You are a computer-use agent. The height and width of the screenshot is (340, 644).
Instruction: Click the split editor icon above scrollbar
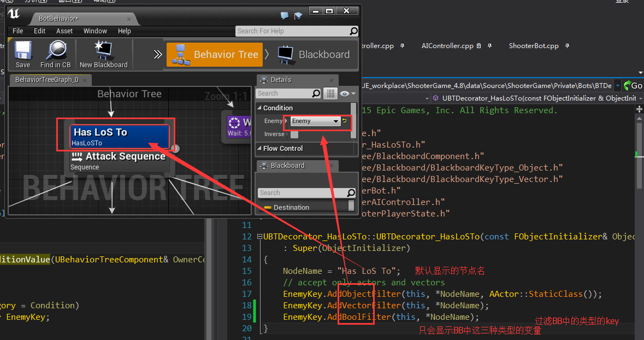coord(639,109)
